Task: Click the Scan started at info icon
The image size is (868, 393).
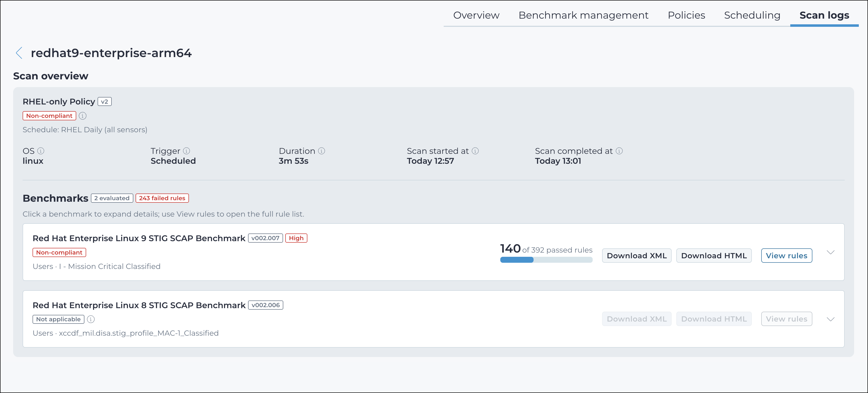Action: pos(475,151)
